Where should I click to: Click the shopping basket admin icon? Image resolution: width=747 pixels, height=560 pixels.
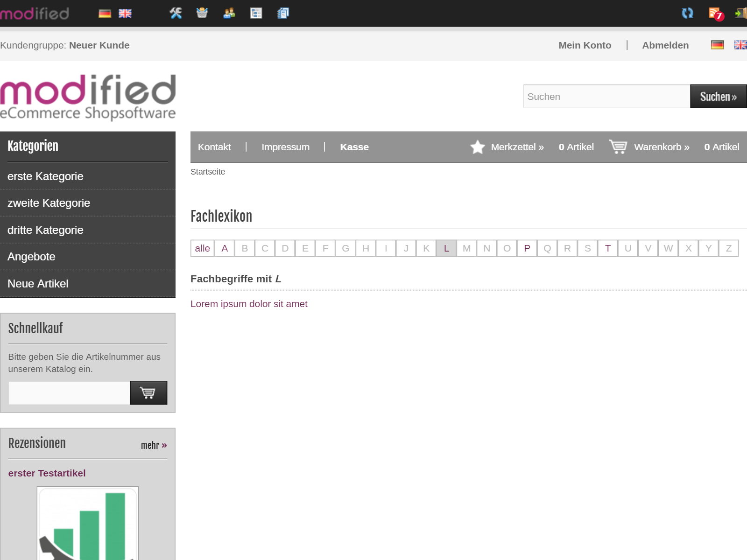[x=202, y=13]
